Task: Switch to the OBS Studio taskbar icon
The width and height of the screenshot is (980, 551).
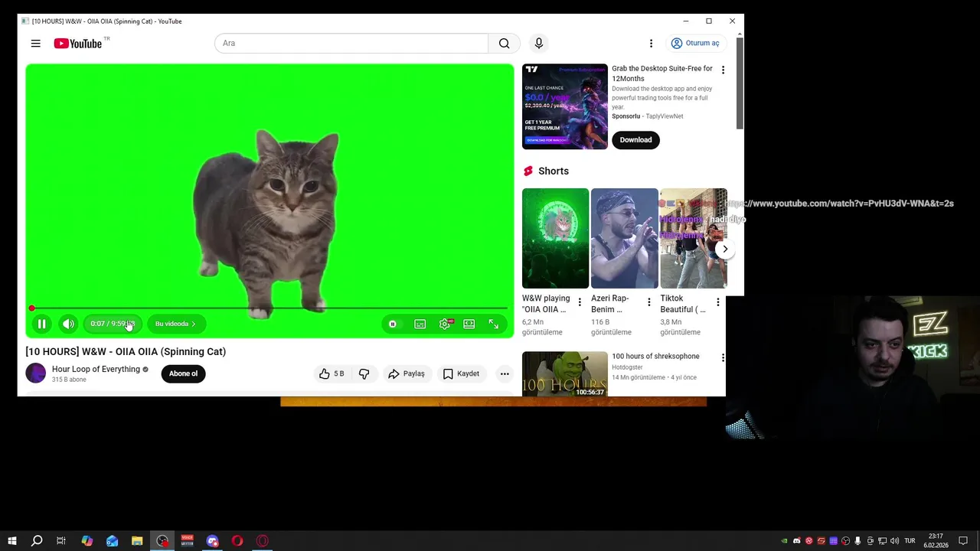Action: point(162,541)
